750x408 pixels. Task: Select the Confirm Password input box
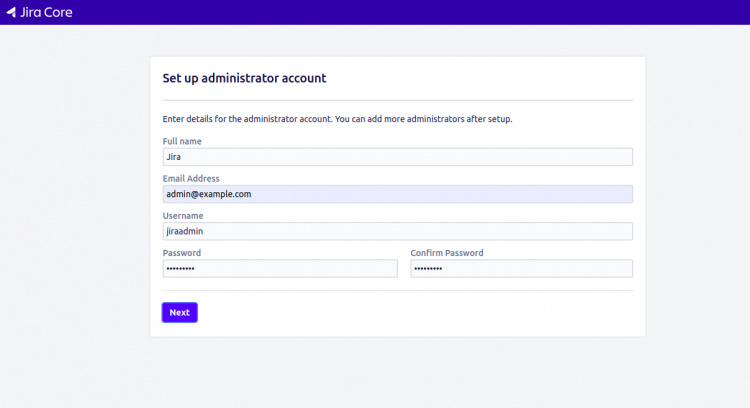[521, 268]
